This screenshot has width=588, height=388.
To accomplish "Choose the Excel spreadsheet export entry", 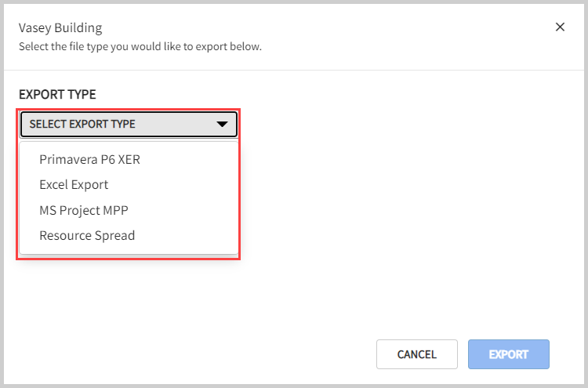I will pyautogui.click(x=74, y=185).
